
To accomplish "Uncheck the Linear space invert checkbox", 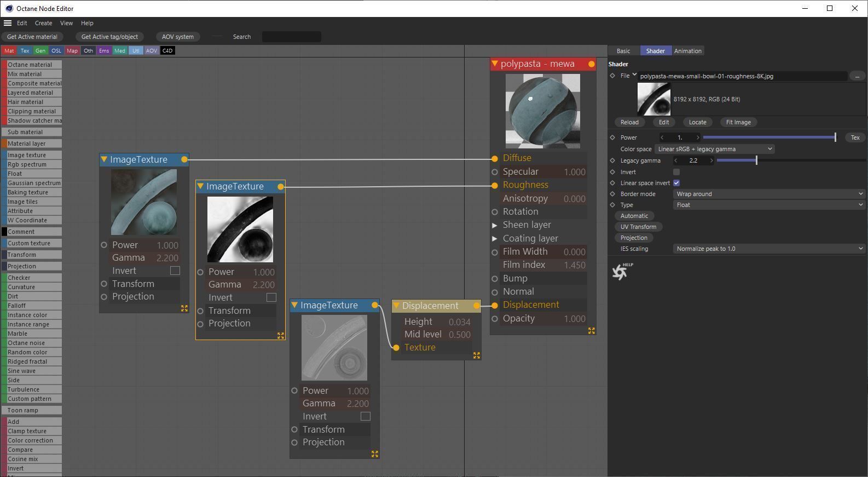I will [x=676, y=183].
